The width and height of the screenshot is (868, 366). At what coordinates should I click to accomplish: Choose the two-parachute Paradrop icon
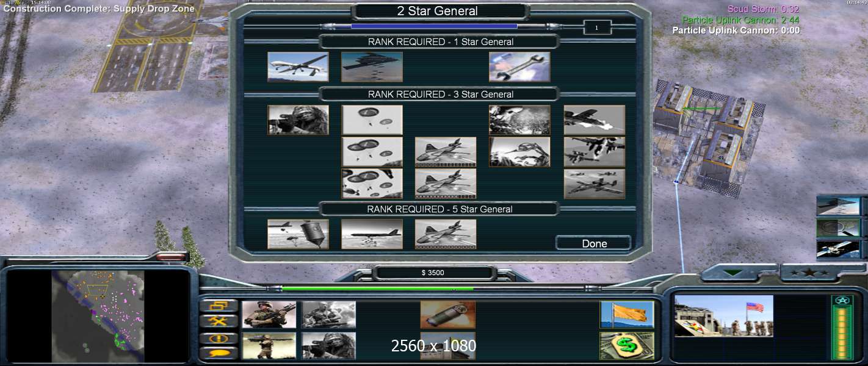pos(372,120)
